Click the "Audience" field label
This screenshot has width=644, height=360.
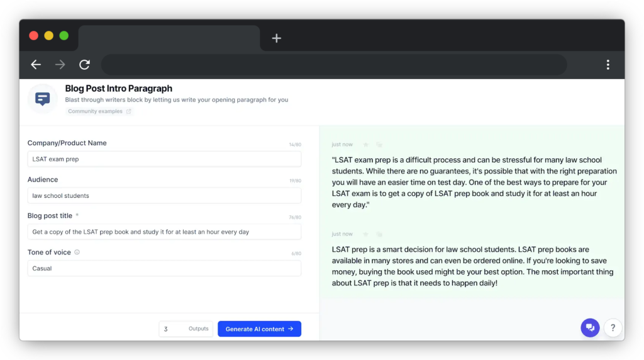point(43,180)
